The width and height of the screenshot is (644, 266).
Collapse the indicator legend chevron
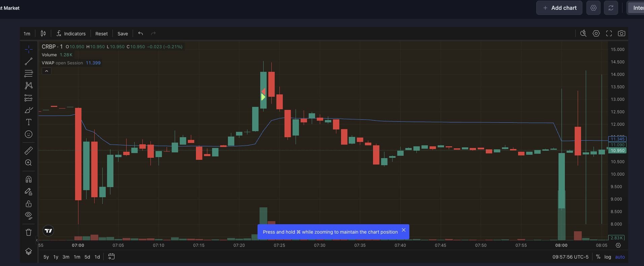point(46,71)
